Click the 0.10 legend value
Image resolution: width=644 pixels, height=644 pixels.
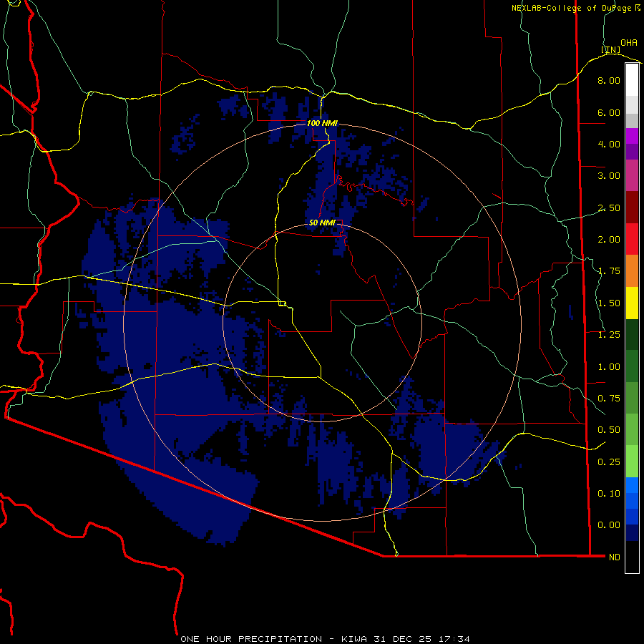(x=609, y=494)
